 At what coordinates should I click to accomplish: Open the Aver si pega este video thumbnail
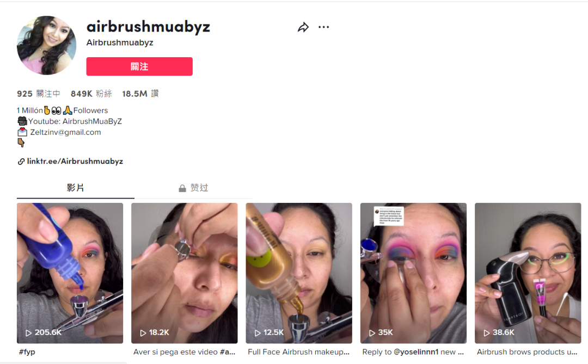click(x=185, y=273)
